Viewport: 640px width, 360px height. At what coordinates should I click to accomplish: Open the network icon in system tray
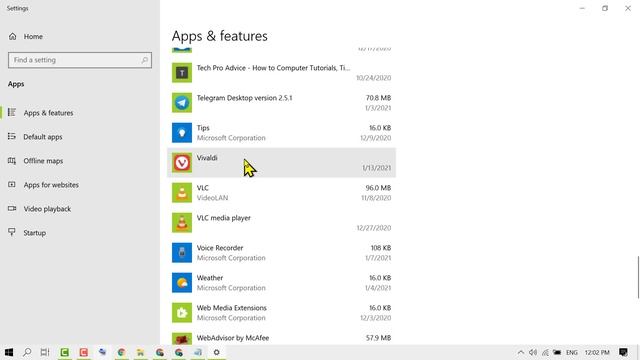[x=545, y=352]
